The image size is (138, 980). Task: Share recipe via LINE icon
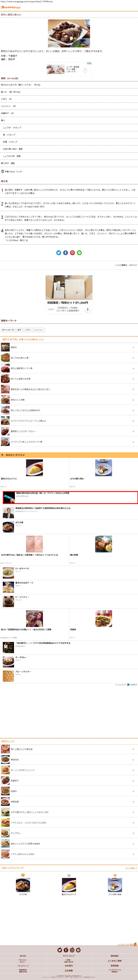pyautogui.click(x=79, y=253)
